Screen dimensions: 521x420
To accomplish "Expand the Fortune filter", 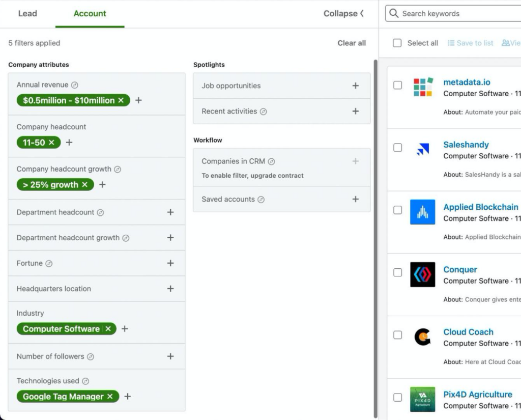I will [x=170, y=263].
